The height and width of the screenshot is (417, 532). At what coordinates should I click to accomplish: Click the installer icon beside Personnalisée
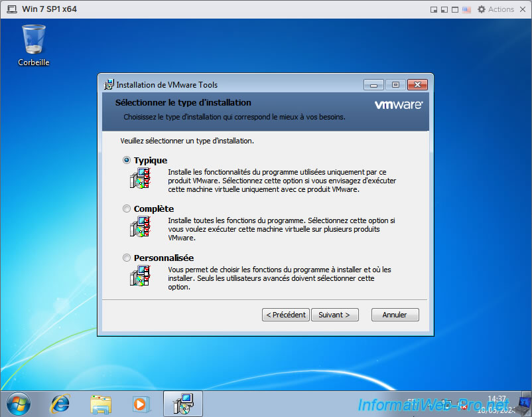(x=140, y=275)
